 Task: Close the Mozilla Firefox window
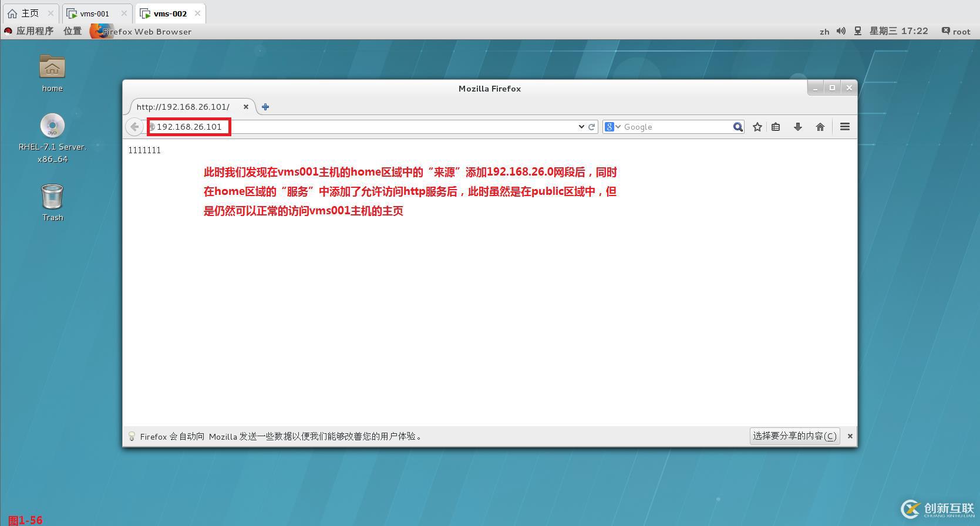pos(849,88)
